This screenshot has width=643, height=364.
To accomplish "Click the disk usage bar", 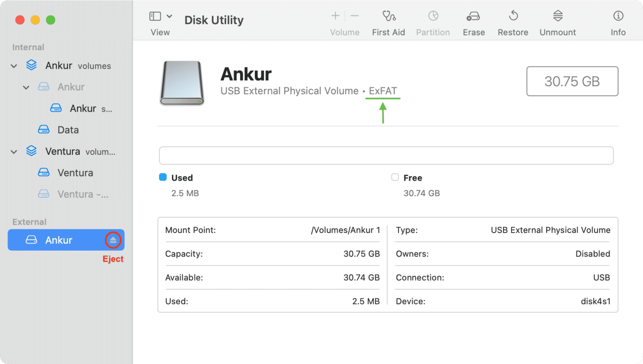I will pos(386,156).
